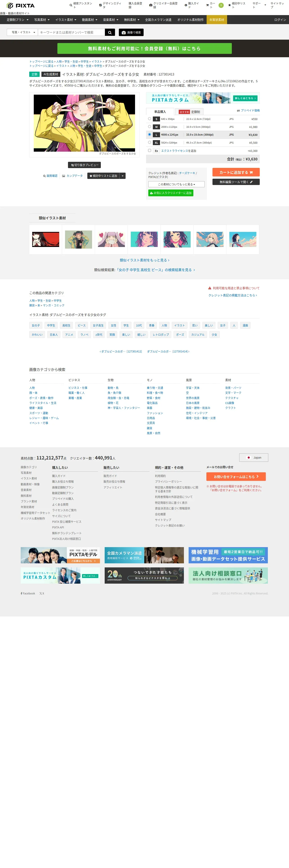The image size is (289, 868).
Task: Open the 機械学習用 dataset service banner
Action: click(228, 555)
